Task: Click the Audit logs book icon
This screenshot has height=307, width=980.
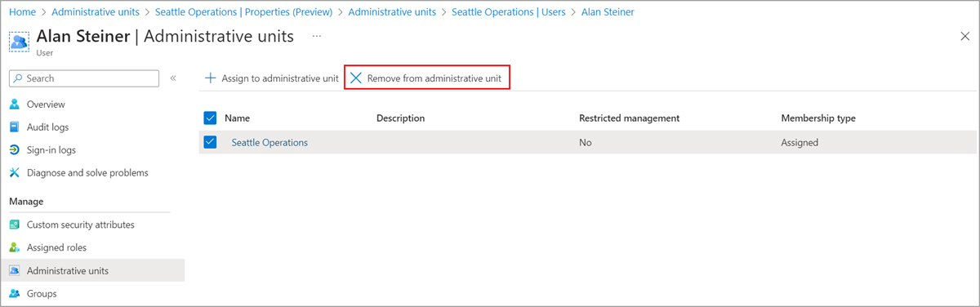Action: (14, 127)
